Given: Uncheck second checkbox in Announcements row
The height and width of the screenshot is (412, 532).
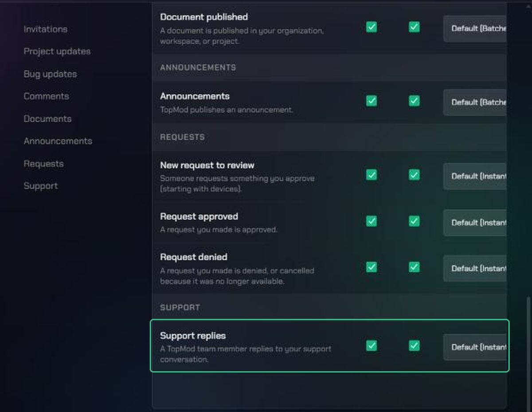Looking at the screenshot, I should click(x=414, y=101).
